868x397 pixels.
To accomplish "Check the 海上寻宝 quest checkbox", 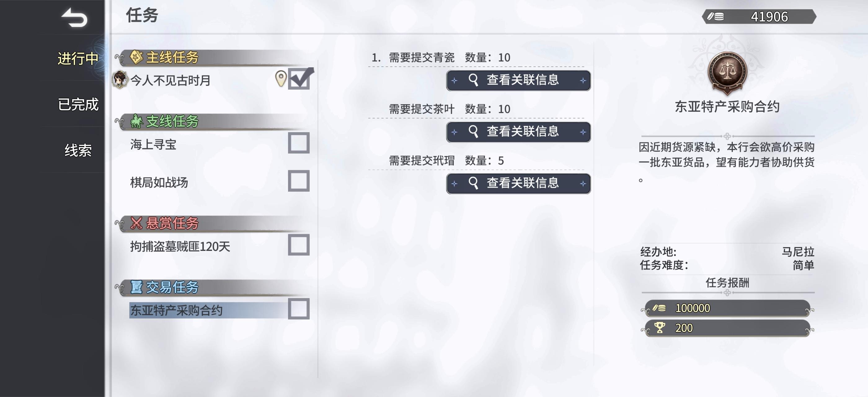I will (x=299, y=143).
